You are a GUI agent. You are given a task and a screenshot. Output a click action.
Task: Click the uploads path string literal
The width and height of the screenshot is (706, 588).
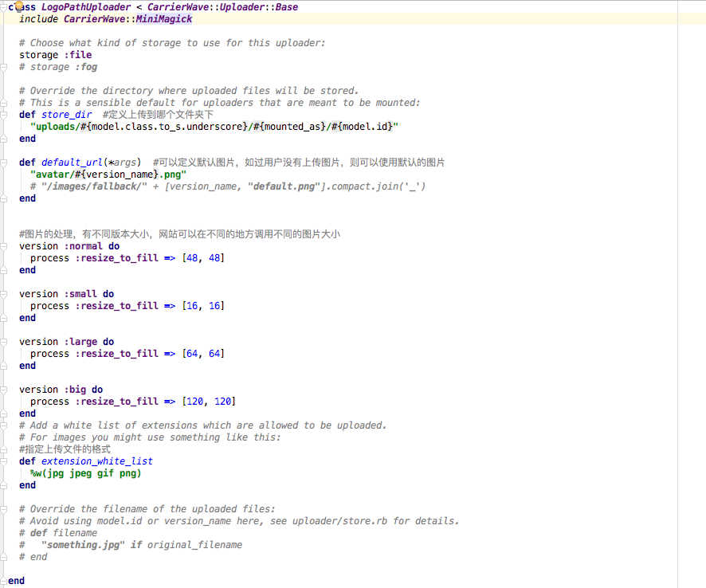point(214,127)
